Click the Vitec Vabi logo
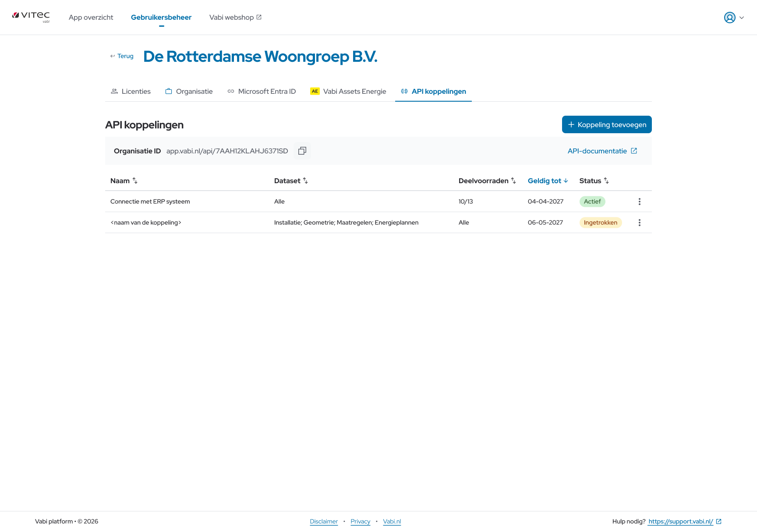757x532 pixels. (x=31, y=17)
